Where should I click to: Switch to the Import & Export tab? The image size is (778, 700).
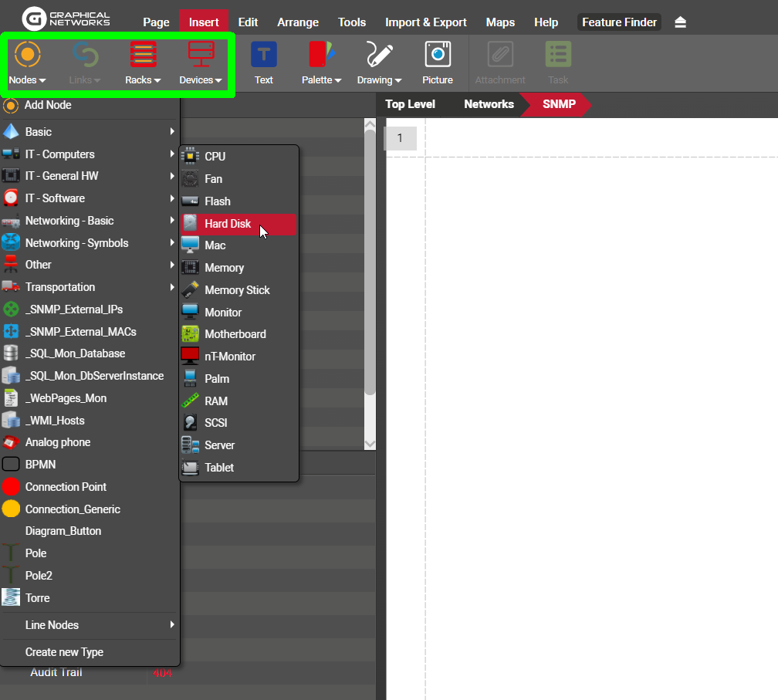[425, 22]
